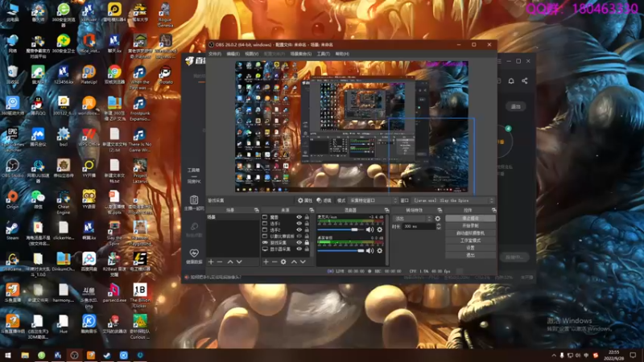
Task: Add a new source with the plus icon
Action: point(266,262)
